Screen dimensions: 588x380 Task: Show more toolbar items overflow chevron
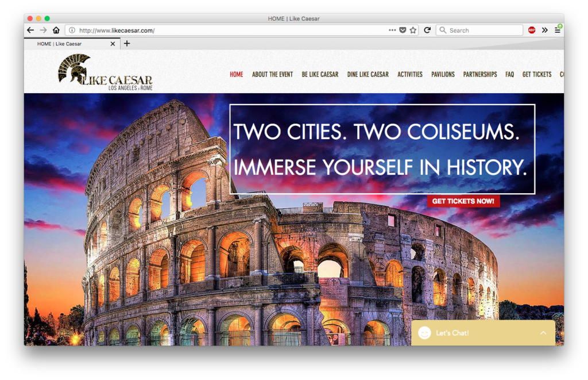[545, 30]
